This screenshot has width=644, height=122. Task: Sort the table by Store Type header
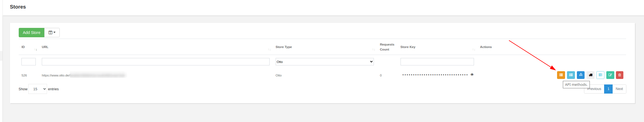pos(284,47)
